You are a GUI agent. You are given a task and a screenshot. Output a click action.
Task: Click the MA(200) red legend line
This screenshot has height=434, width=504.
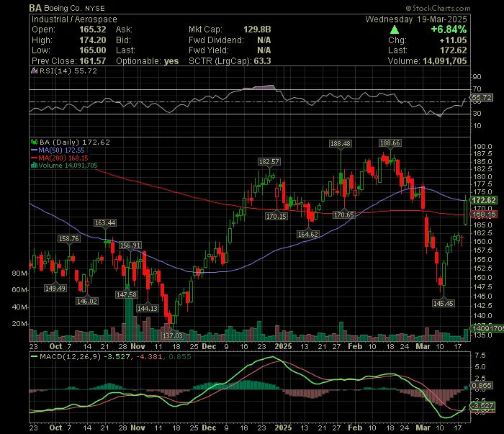pos(34,158)
